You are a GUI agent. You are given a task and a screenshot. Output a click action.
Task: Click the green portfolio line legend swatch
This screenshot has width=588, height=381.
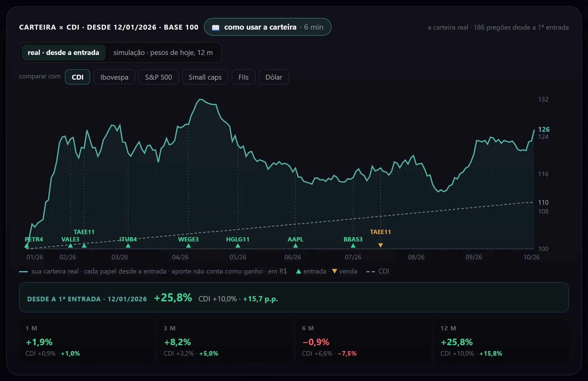23,272
